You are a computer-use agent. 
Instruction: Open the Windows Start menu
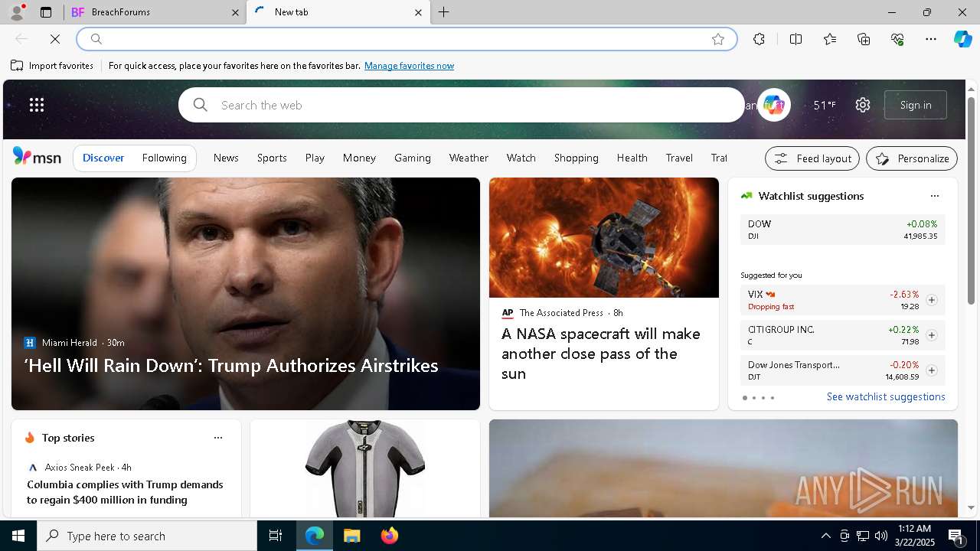point(18,536)
